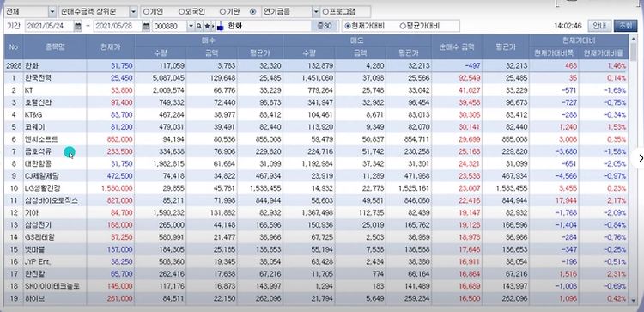
Task: Click the right chevron arrow at screen edge
Action: 641,158
